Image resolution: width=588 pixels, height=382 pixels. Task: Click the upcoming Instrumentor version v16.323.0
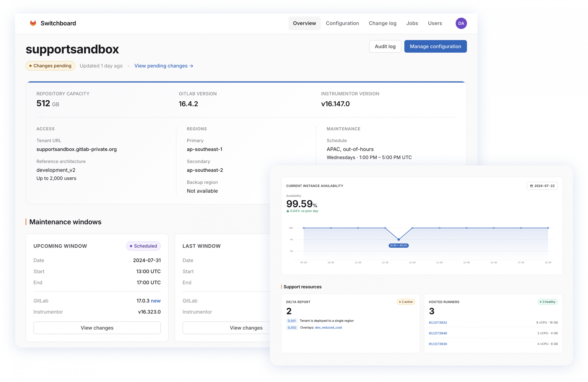(x=149, y=312)
